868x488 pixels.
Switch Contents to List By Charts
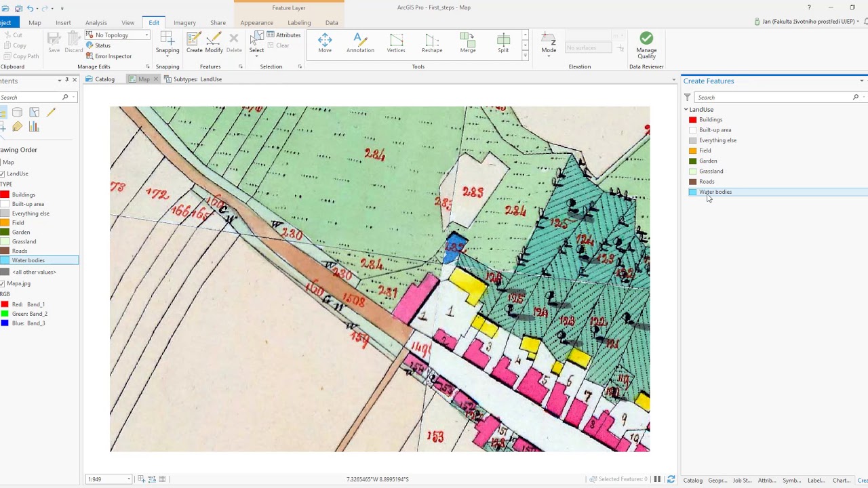point(34,127)
